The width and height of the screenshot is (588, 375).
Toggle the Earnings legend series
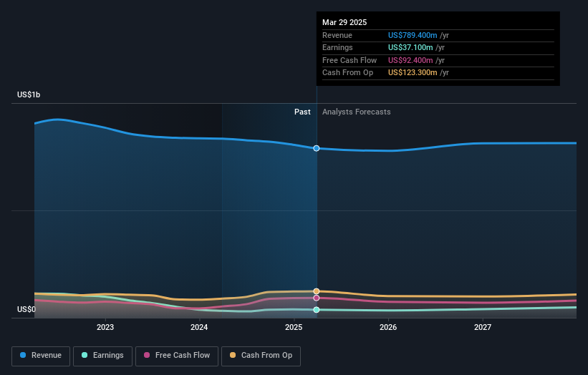(102, 356)
